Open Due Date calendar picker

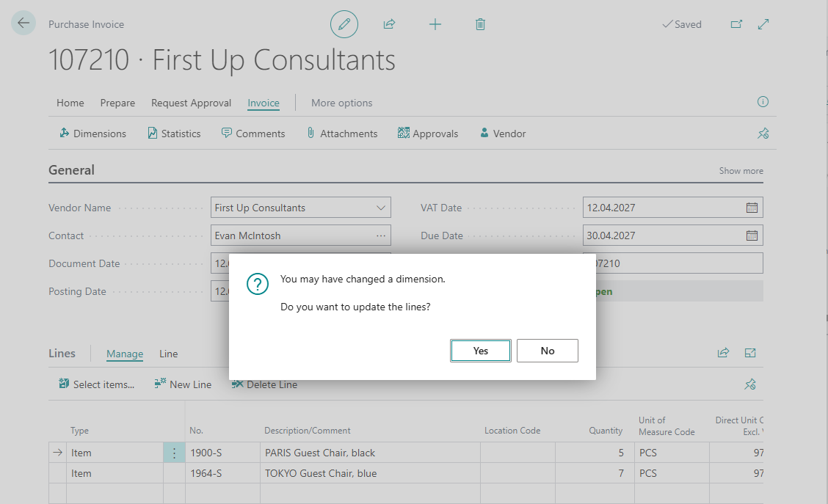tap(752, 235)
